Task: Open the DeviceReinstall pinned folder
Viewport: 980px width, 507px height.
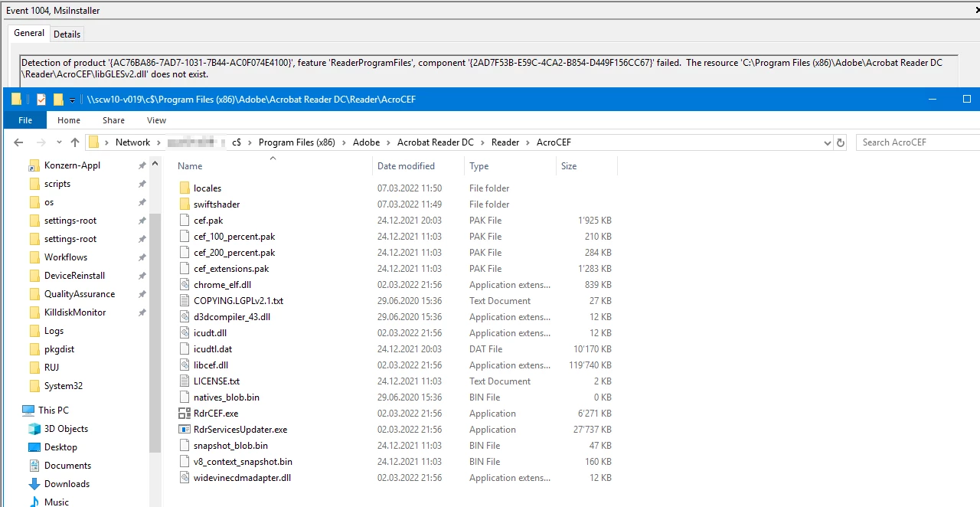Action: pos(74,276)
